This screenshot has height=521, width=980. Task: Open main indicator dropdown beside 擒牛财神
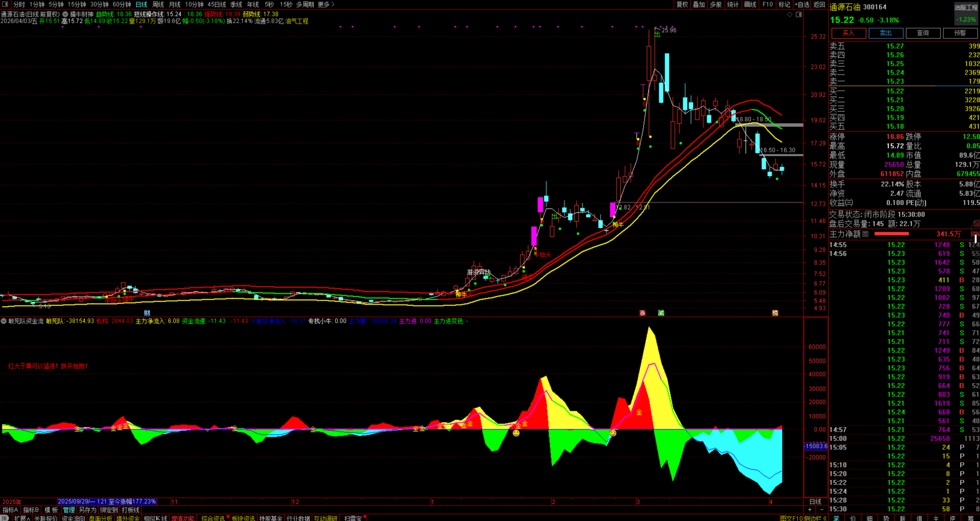[x=65, y=14]
